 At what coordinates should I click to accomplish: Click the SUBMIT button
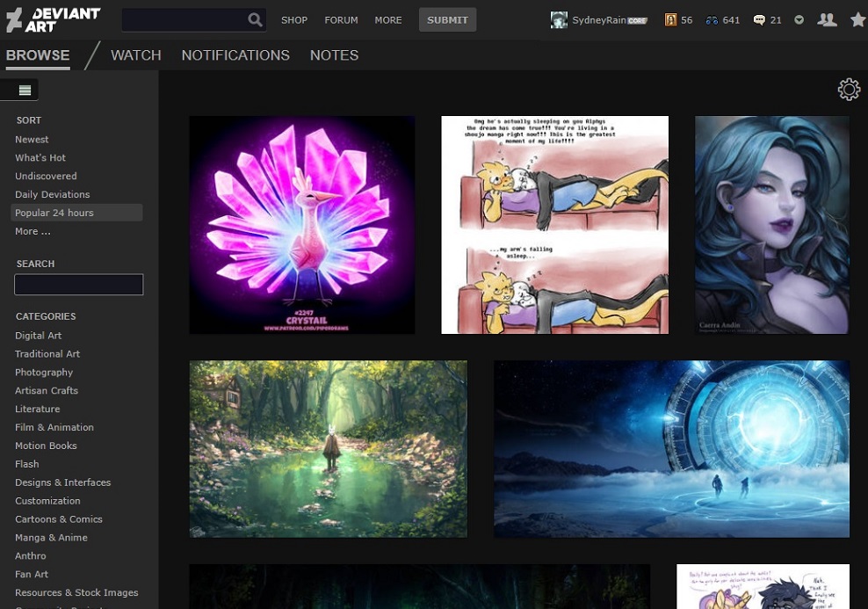point(447,19)
